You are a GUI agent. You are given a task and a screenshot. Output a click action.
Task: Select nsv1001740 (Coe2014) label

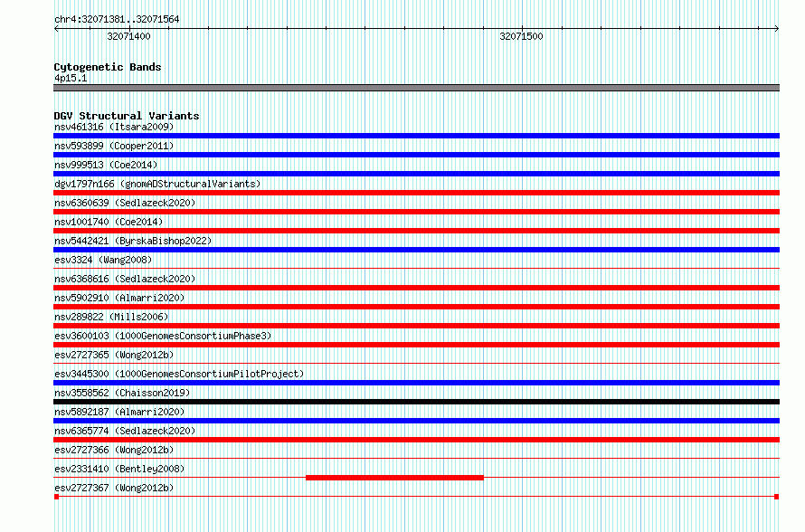click(x=109, y=222)
